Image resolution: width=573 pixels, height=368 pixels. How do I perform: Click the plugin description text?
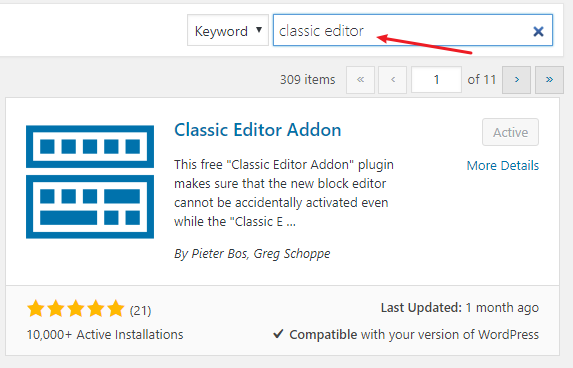coord(284,193)
